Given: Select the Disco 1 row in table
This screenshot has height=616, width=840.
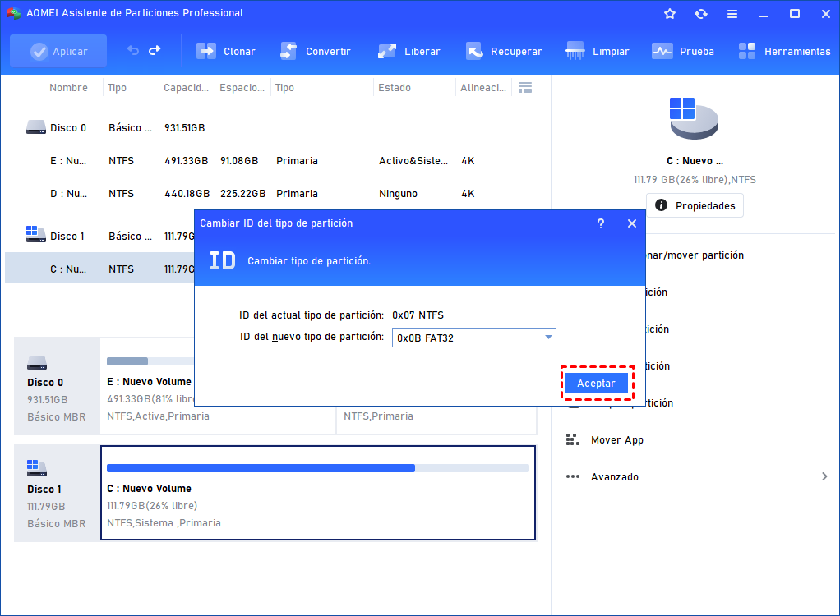Looking at the screenshot, I should click(x=99, y=236).
